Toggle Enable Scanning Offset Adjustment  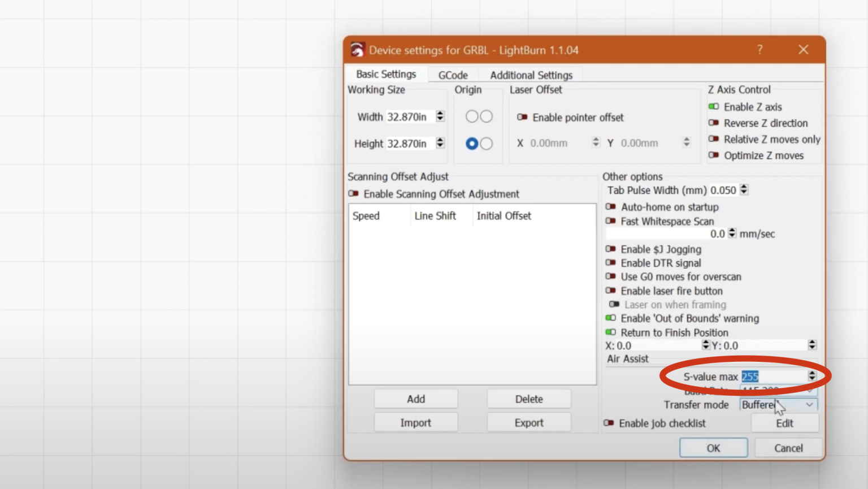(x=354, y=194)
